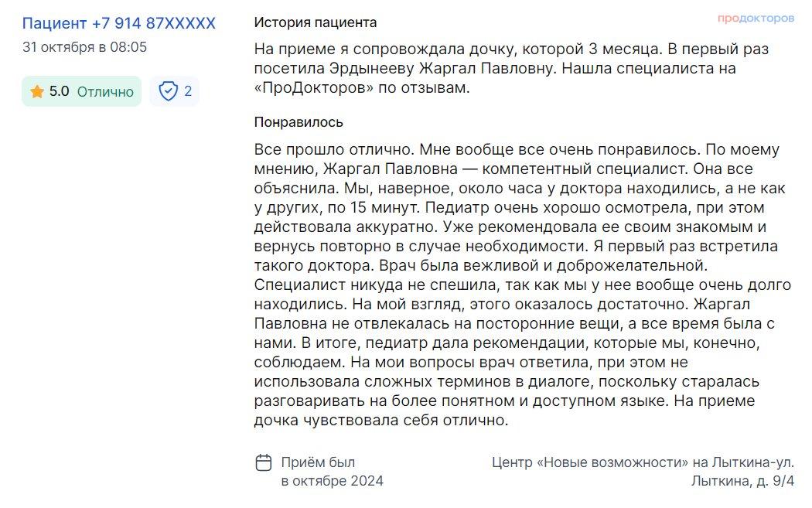This screenshot has height=508, width=812.
Task: Click the calendar icon beside appointment date
Action: click(264, 462)
